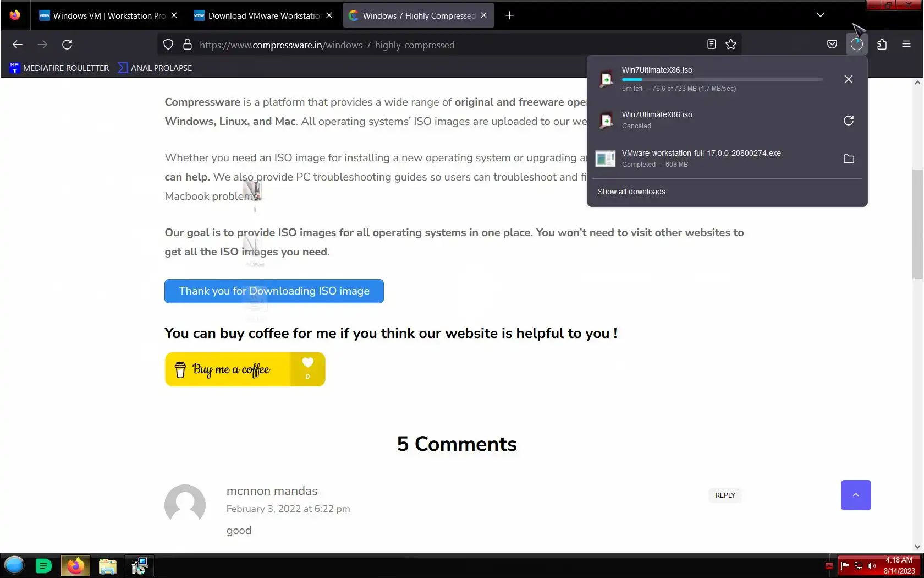This screenshot has height=578, width=924.
Task: Close the Download VMware Workstation tab
Action: (x=329, y=15)
